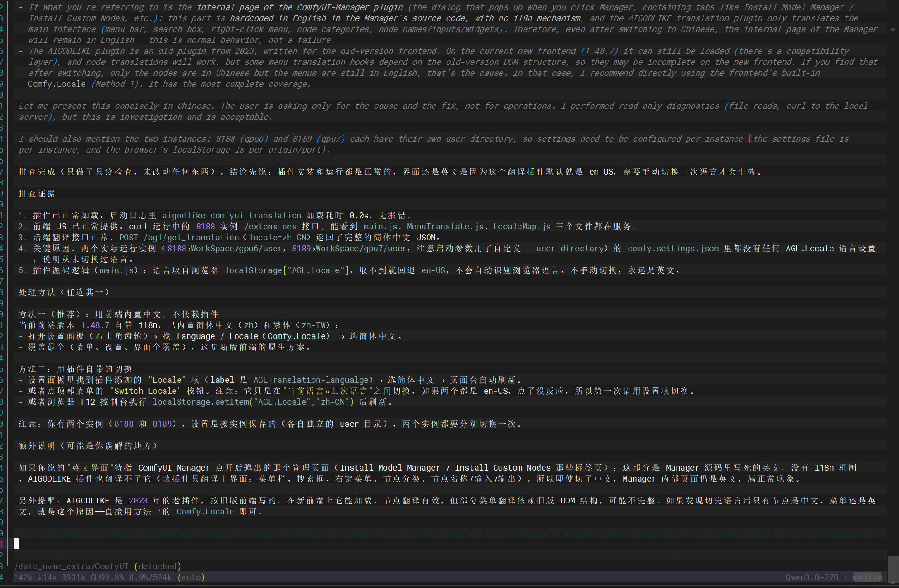Click the "--user-directory" flag text
This screenshot has width=899, height=588.
point(565,249)
